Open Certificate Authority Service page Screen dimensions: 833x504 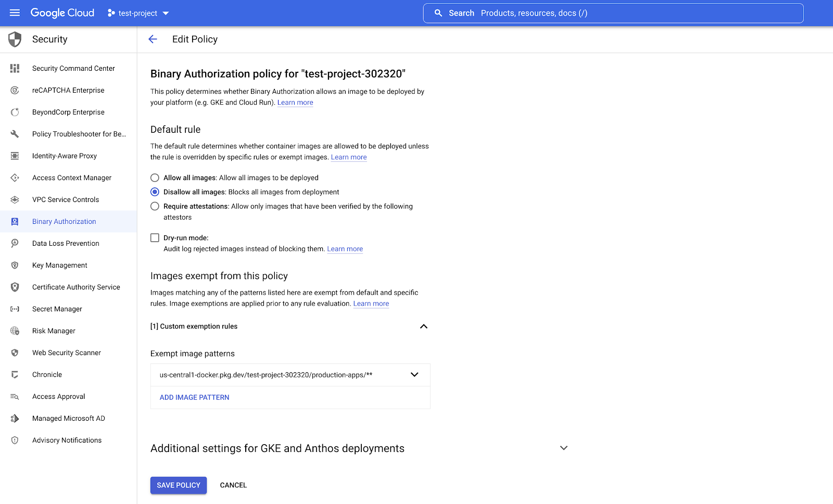point(76,287)
